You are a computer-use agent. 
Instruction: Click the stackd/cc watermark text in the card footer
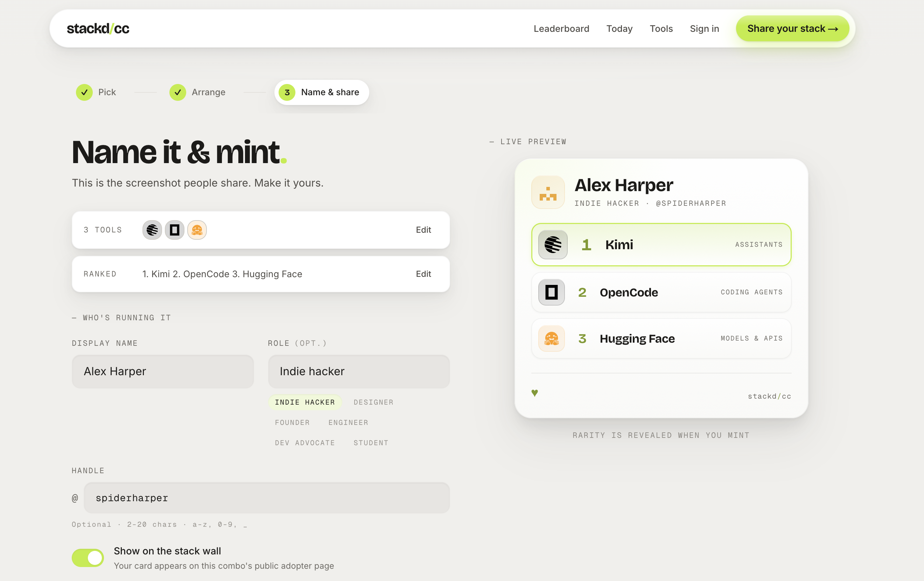point(769,396)
